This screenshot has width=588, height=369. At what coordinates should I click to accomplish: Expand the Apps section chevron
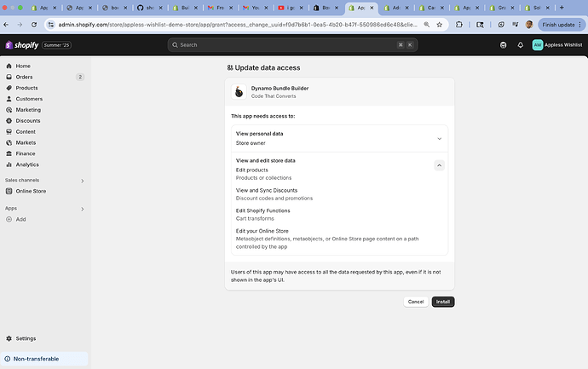(83, 210)
